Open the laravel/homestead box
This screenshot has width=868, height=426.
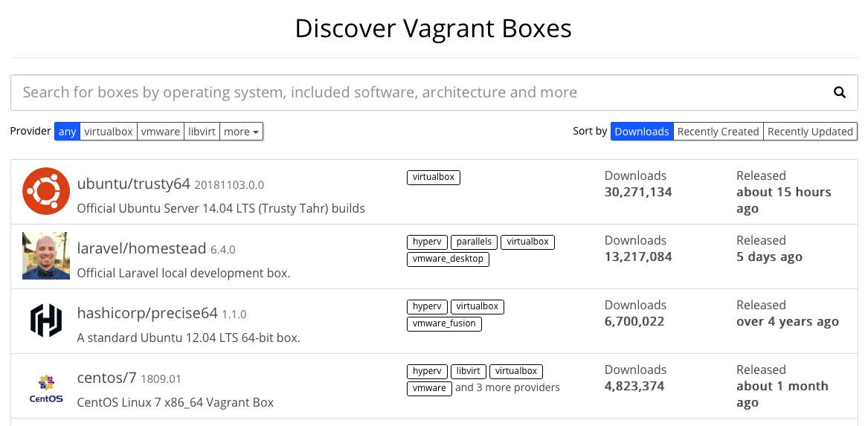(142, 248)
